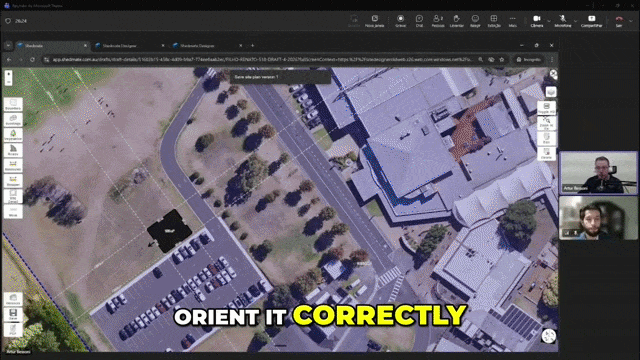The image size is (640, 360).
Task: Select the Roads tool in left toolbar
Action: [13, 150]
